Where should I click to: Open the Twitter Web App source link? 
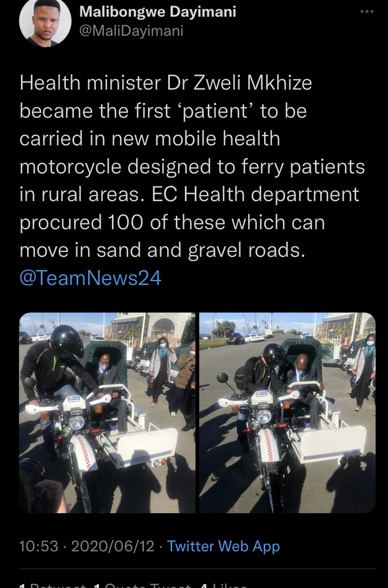click(x=223, y=547)
